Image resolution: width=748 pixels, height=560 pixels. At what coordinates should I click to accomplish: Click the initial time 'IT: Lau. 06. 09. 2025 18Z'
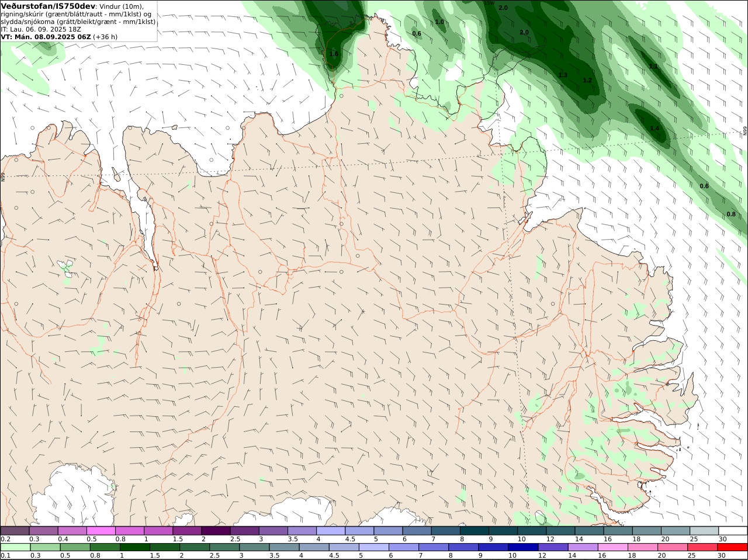point(41,29)
